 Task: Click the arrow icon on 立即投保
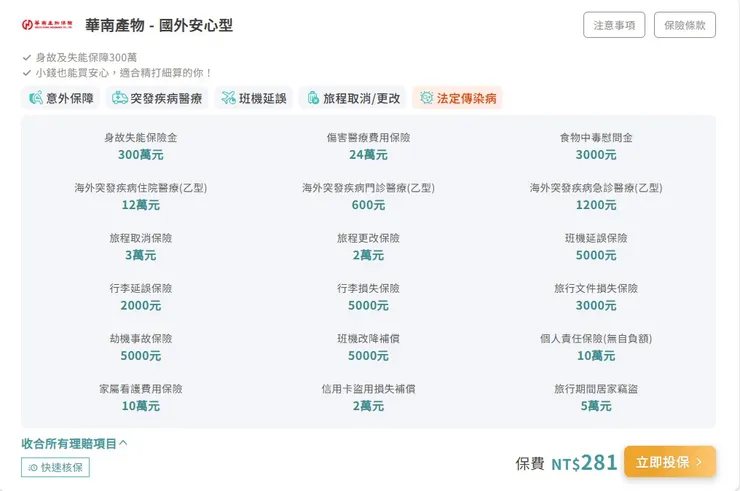(x=699, y=462)
